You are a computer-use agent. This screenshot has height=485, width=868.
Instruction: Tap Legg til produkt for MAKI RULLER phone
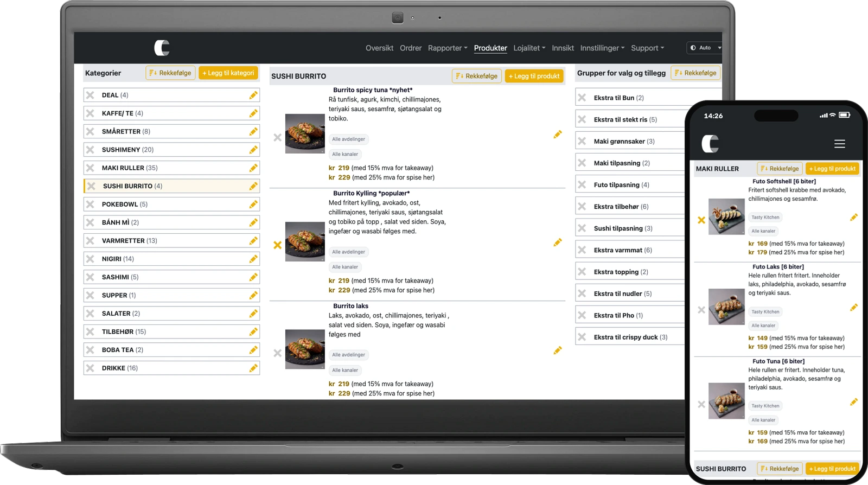[x=833, y=169]
